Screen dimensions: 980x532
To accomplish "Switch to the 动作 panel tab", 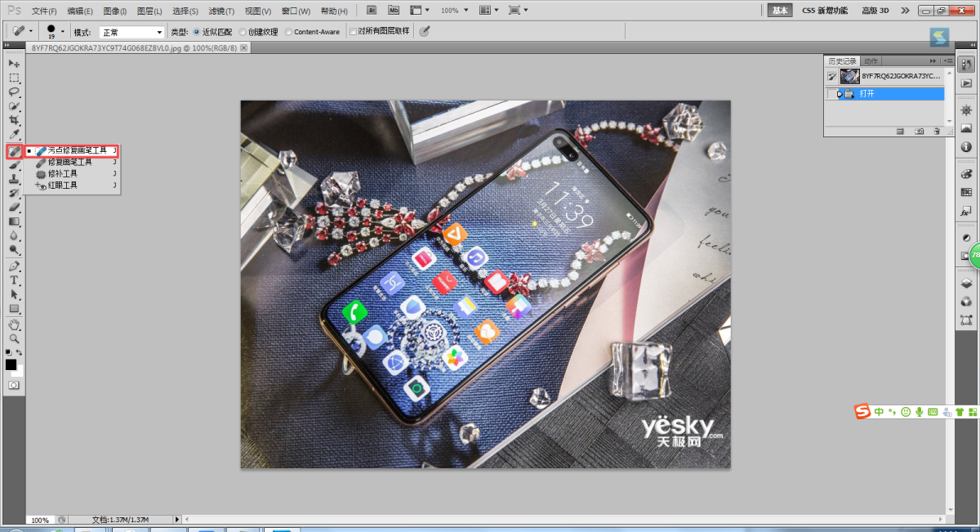I will click(871, 61).
